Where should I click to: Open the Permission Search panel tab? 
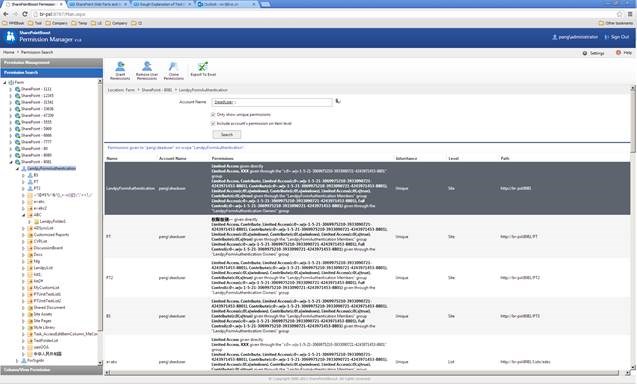52,72
